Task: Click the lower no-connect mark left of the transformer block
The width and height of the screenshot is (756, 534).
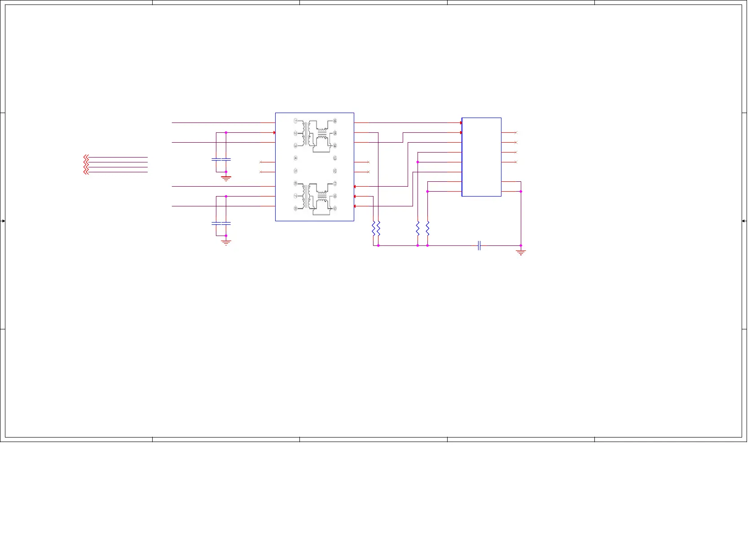Action: (x=260, y=172)
